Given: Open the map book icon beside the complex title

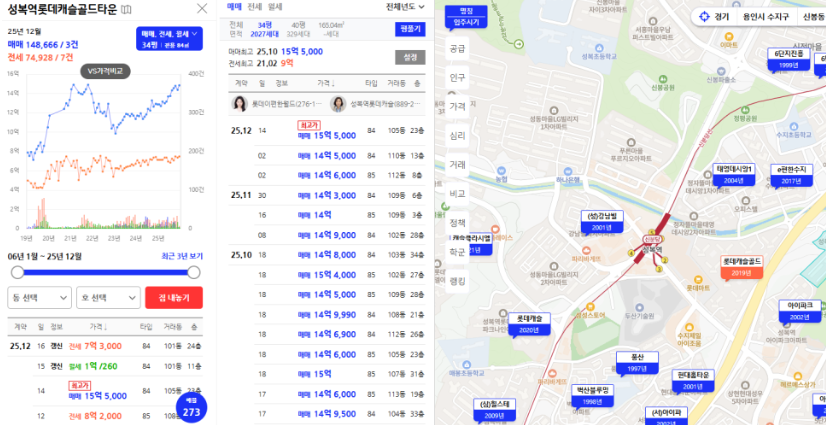Looking at the screenshot, I should 126,9.
